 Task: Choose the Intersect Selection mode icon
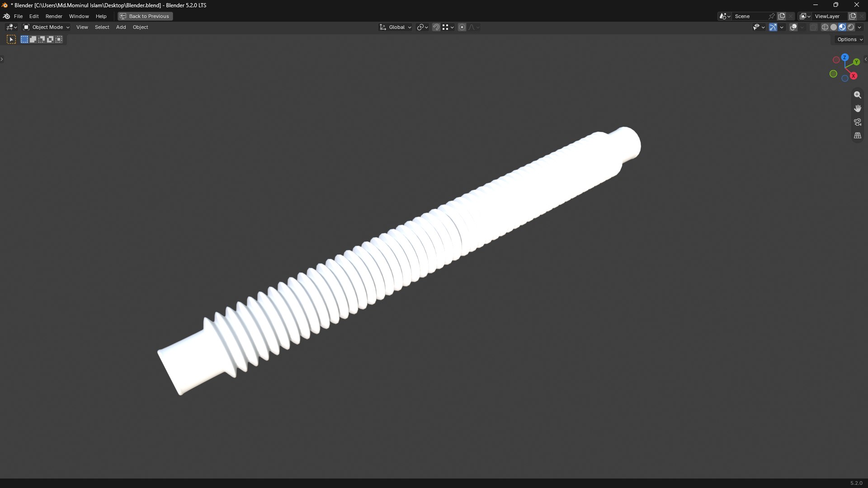coord(59,40)
